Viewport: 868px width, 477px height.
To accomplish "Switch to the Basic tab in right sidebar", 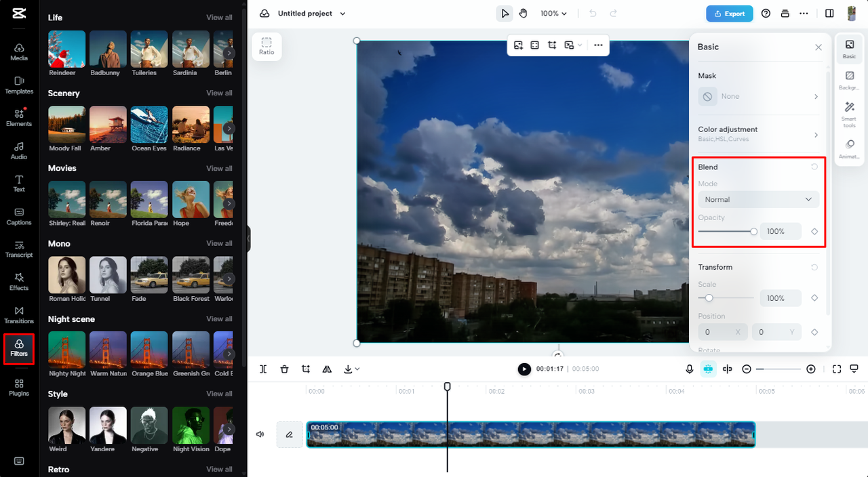I will click(x=850, y=49).
